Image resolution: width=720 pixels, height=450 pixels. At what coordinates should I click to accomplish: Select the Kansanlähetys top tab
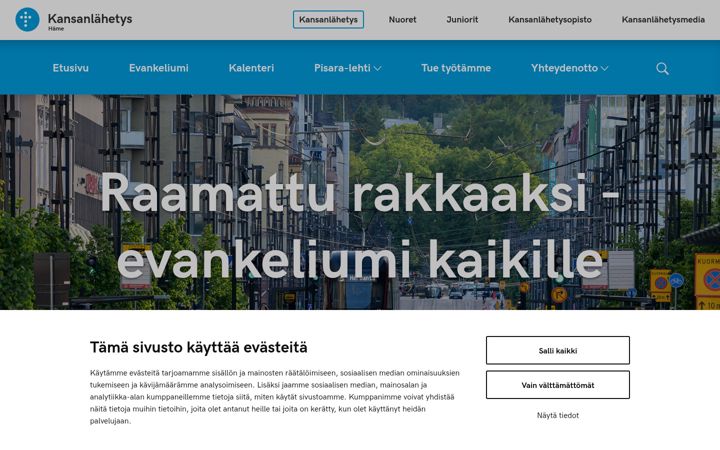pos(328,20)
